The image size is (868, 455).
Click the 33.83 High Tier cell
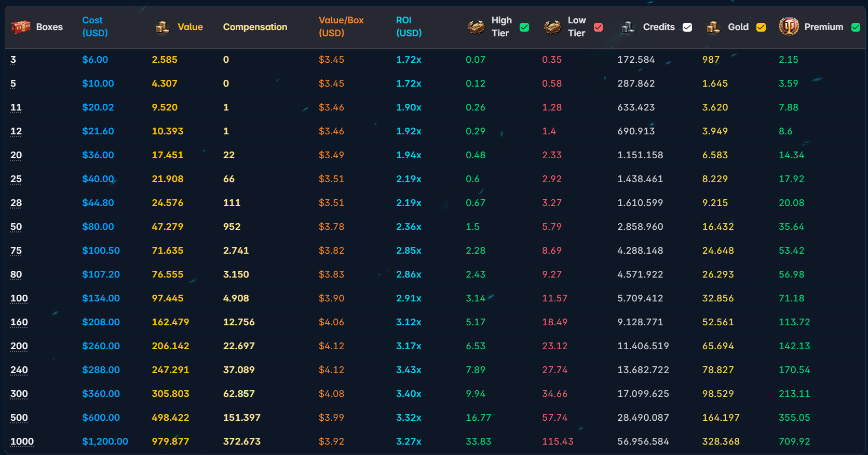pos(479,442)
